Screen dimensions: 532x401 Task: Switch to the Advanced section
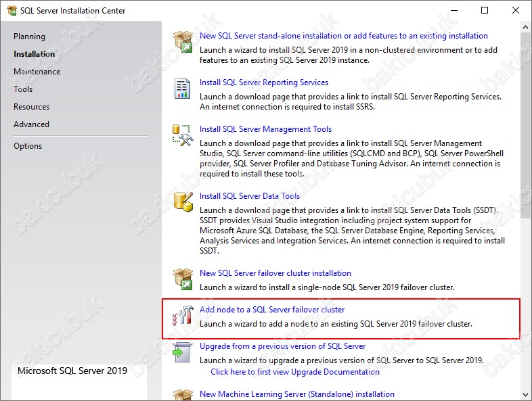coord(31,124)
